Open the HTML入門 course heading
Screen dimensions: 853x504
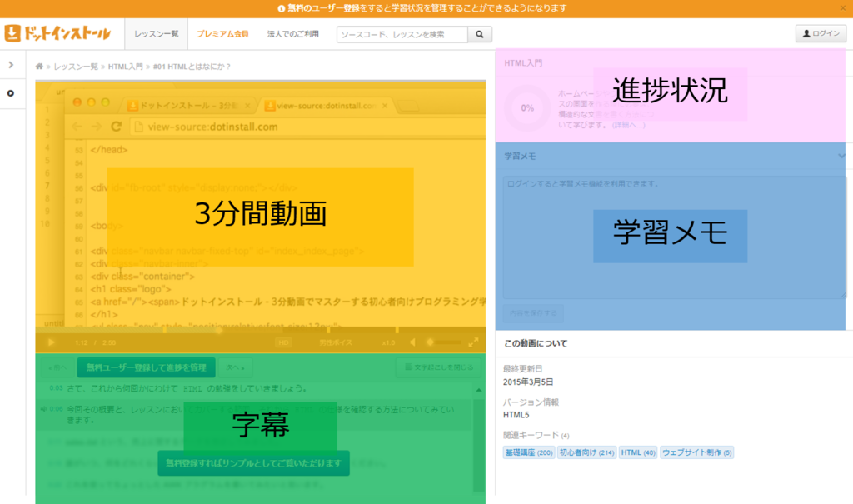pyautogui.click(x=523, y=63)
